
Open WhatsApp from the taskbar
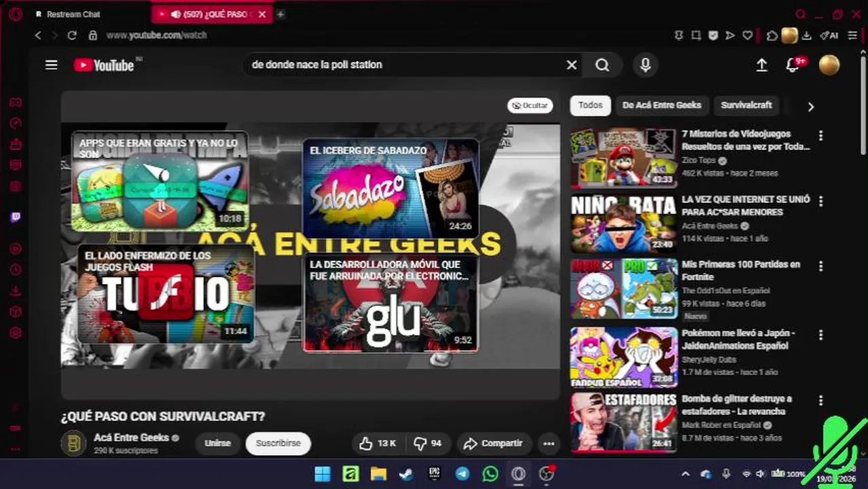click(490, 474)
